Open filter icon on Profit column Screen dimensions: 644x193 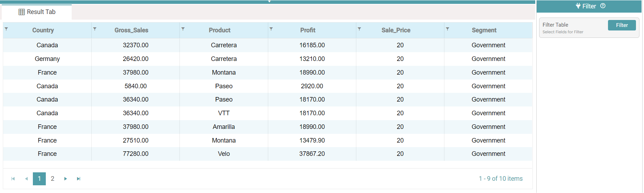click(271, 29)
